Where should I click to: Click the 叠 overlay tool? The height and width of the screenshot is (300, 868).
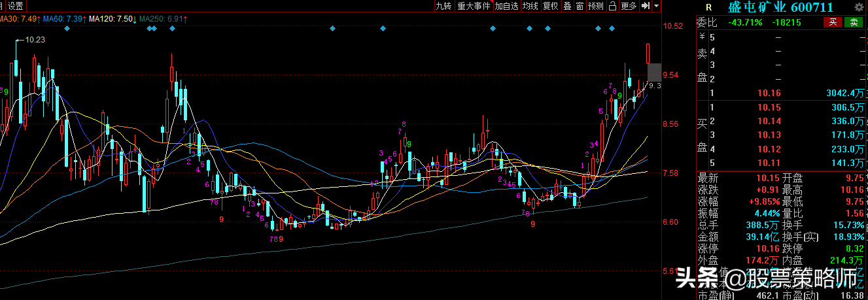[x=567, y=6]
